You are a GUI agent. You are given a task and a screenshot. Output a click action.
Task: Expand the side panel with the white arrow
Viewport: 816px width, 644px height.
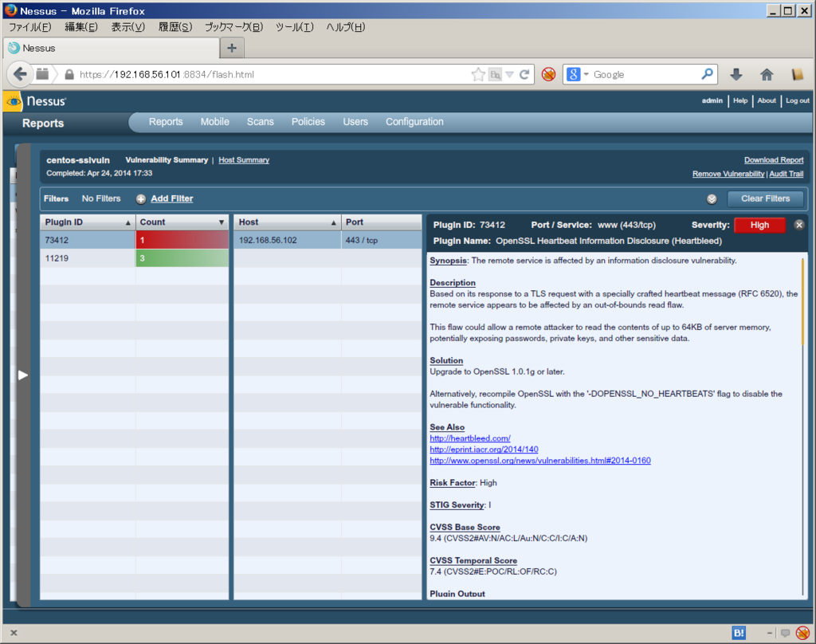[23, 375]
